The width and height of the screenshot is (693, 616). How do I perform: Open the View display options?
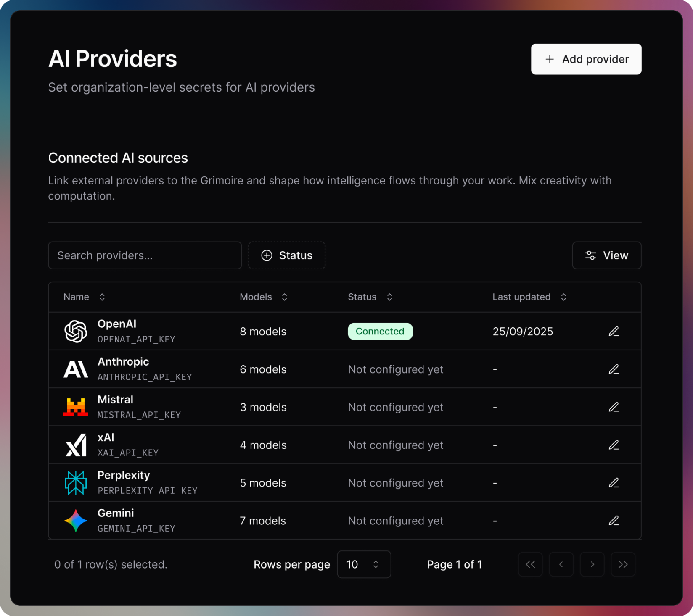(607, 255)
